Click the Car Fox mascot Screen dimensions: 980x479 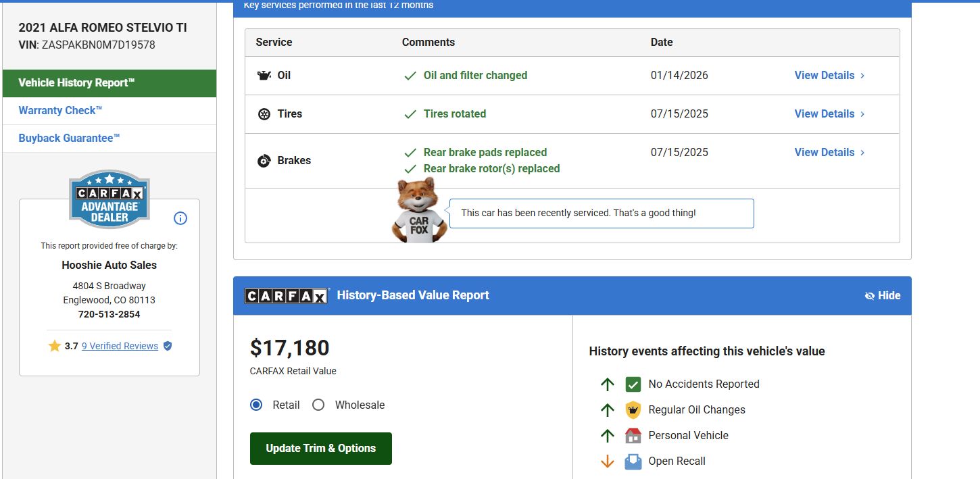[x=419, y=211]
